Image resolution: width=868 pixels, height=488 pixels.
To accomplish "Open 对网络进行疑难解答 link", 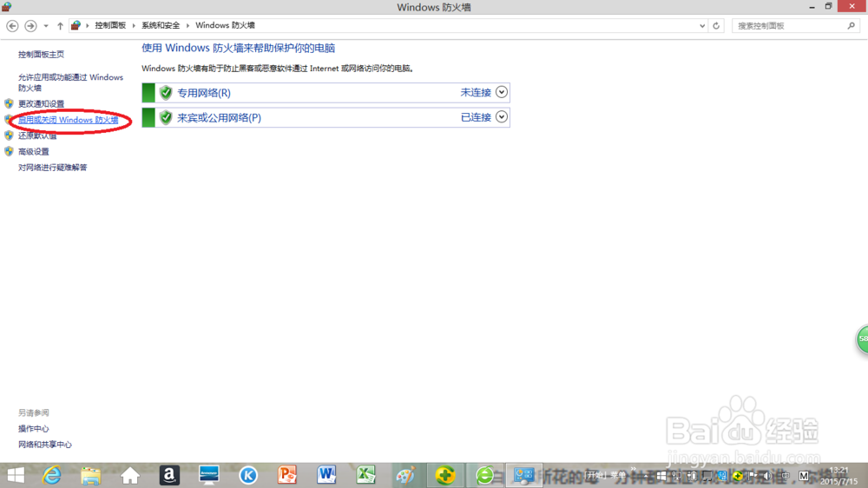I will [x=53, y=168].
